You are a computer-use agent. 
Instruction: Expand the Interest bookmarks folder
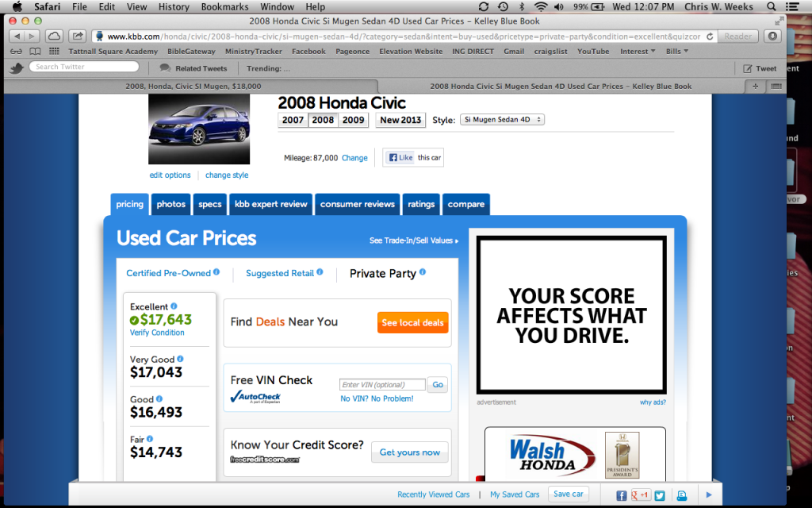click(x=637, y=52)
